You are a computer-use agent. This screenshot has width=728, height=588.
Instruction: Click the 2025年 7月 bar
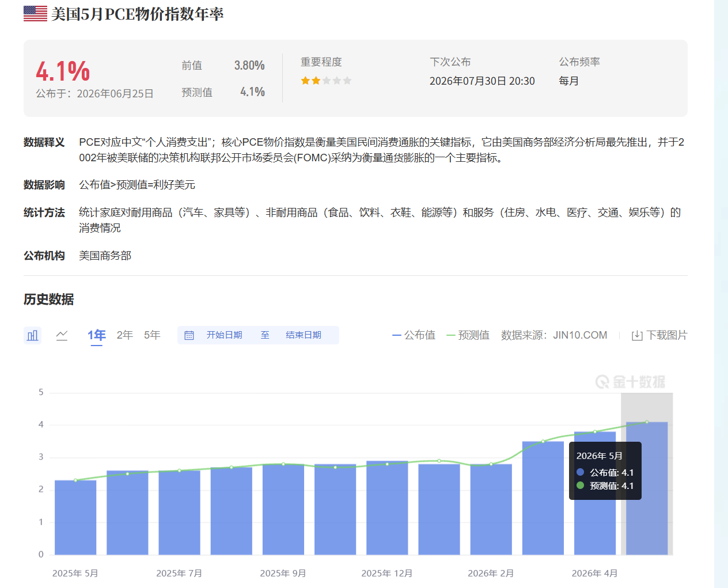pyautogui.click(x=179, y=513)
